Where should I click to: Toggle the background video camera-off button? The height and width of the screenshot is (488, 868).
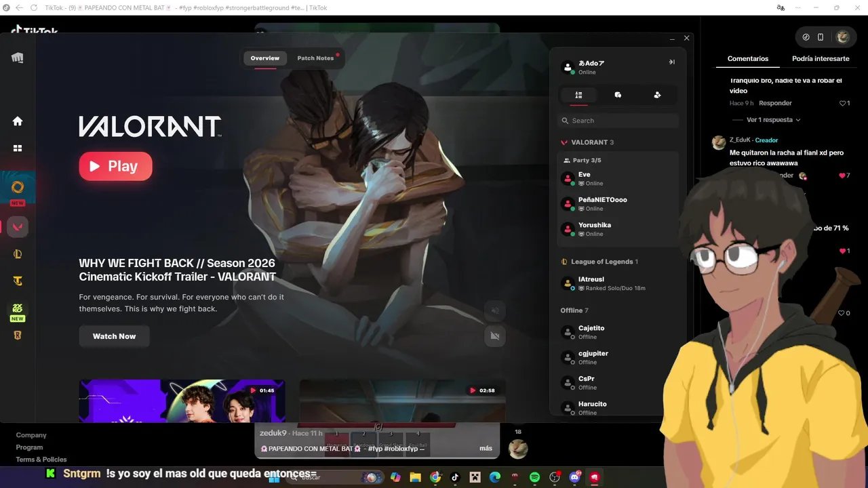tap(495, 336)
